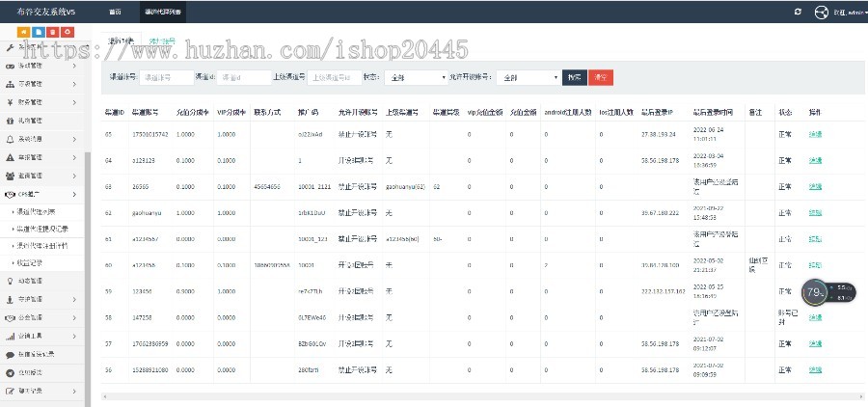The width and height of the screenshot is (868, 407).
Task: Open the admin user dropdown menu
Action: coord(850,12)
